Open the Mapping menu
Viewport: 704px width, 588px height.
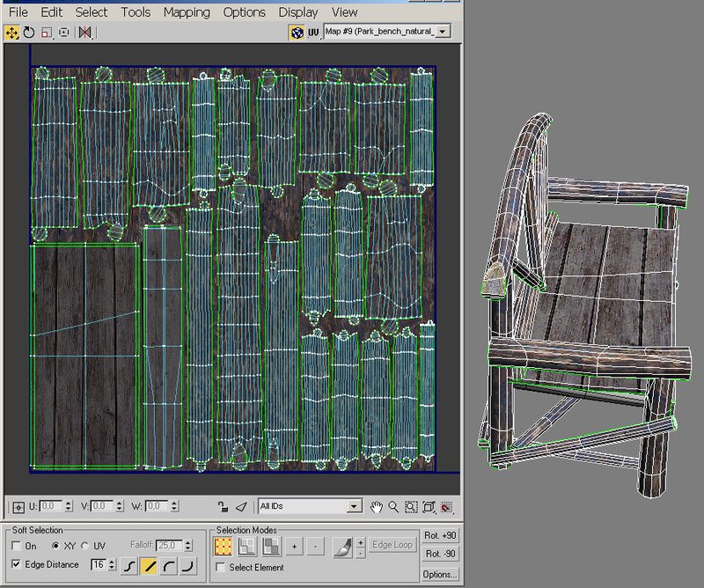point(186,12)
